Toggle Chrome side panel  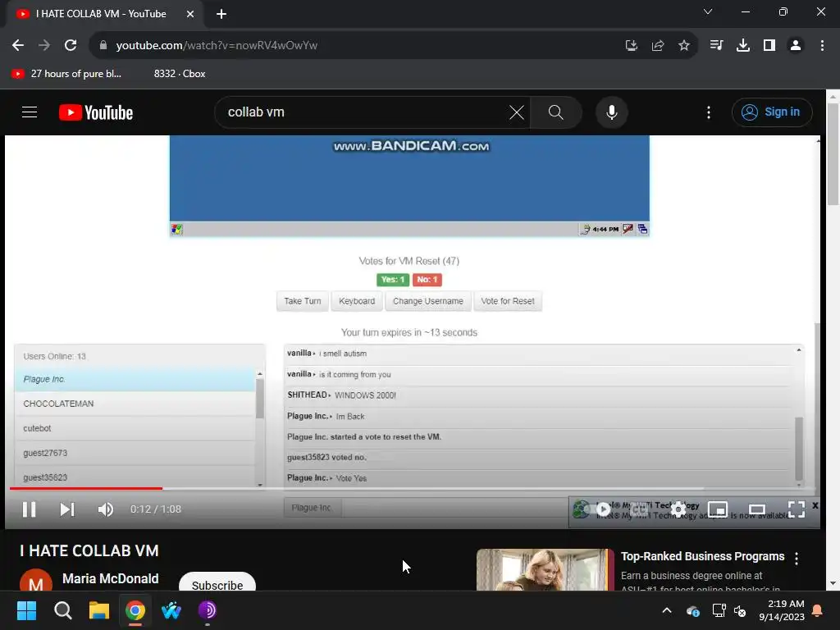[x=769, y=46]
